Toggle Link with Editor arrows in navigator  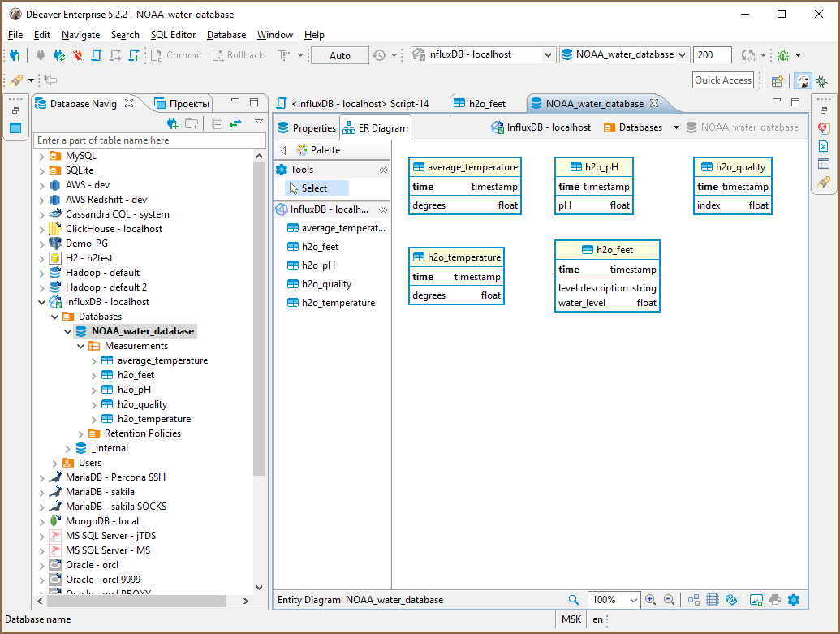click(x=235, y=123)
